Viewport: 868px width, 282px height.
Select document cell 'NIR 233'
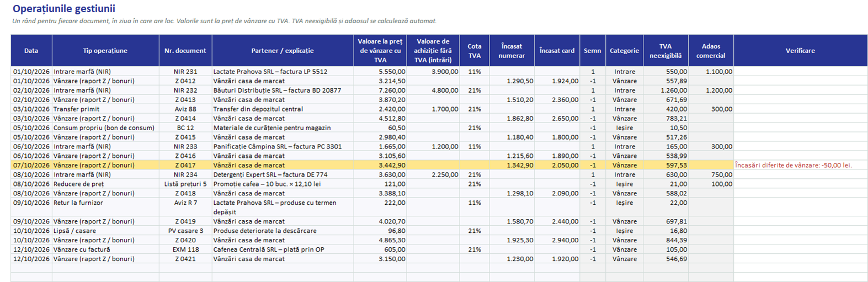185,147
